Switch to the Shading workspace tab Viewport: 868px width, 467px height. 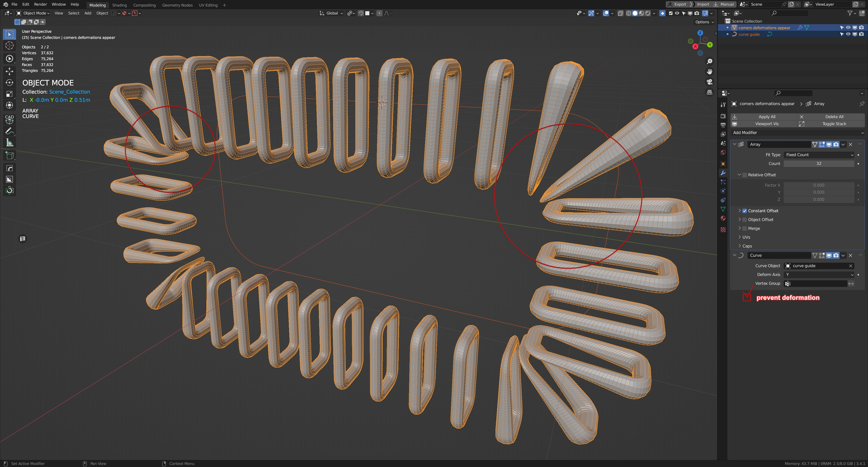[x=119, y=5]
